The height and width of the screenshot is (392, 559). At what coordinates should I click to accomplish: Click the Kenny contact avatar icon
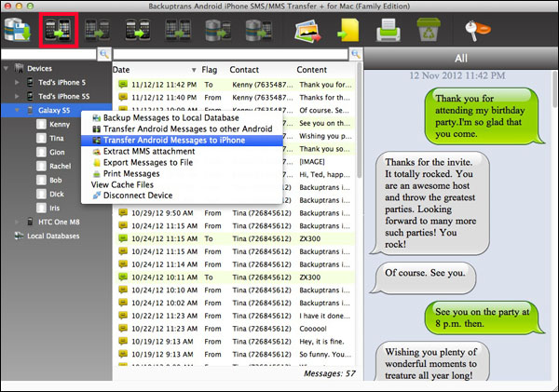click(41, 124)
